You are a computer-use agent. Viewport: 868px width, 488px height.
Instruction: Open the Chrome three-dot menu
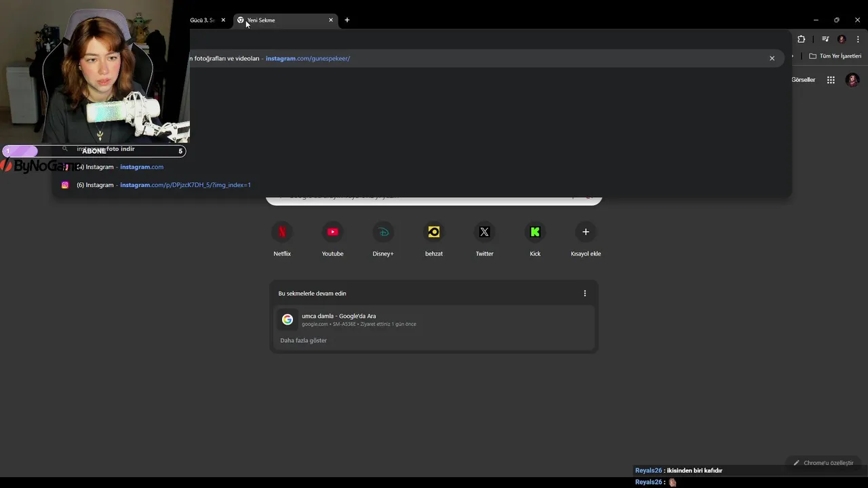click(x=858, y=39)
